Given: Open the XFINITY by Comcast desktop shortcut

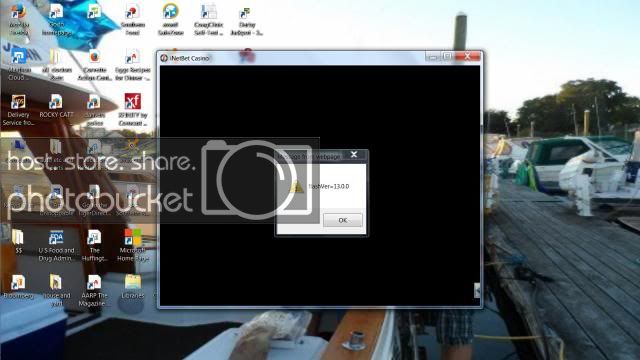Looking at the screenshot, I should point(133,110).
